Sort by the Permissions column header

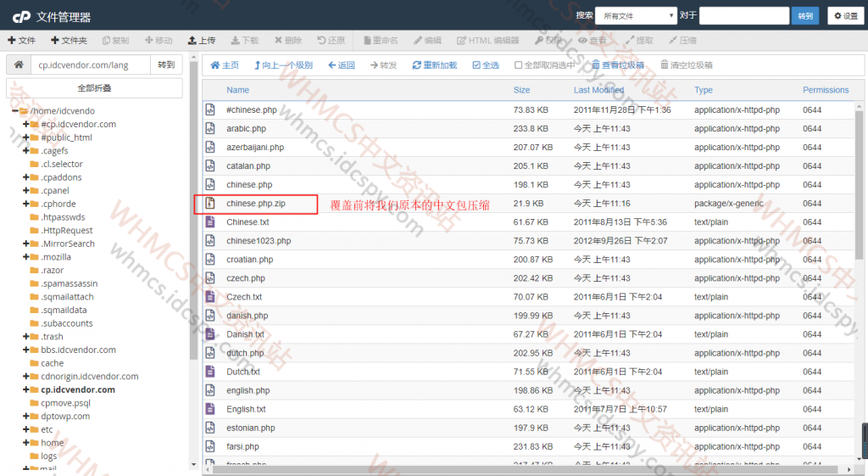(x=826, y=90)
